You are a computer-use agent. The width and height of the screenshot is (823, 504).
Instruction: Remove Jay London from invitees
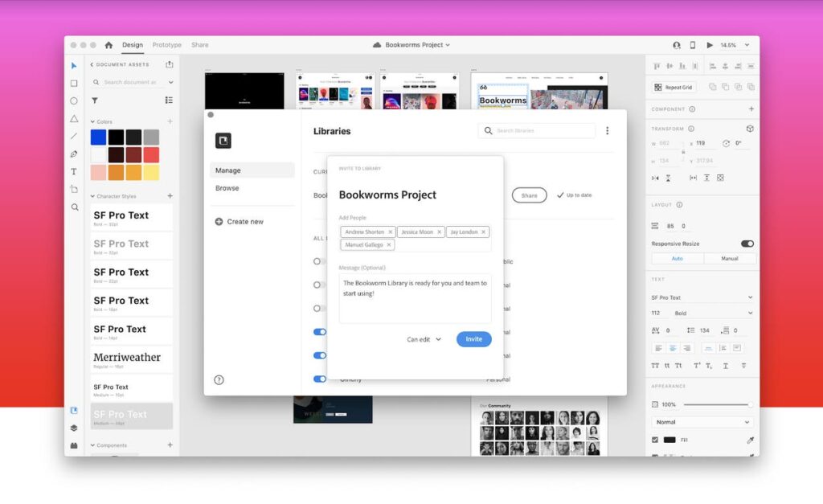pyautogui.click(x=483, y=232)
